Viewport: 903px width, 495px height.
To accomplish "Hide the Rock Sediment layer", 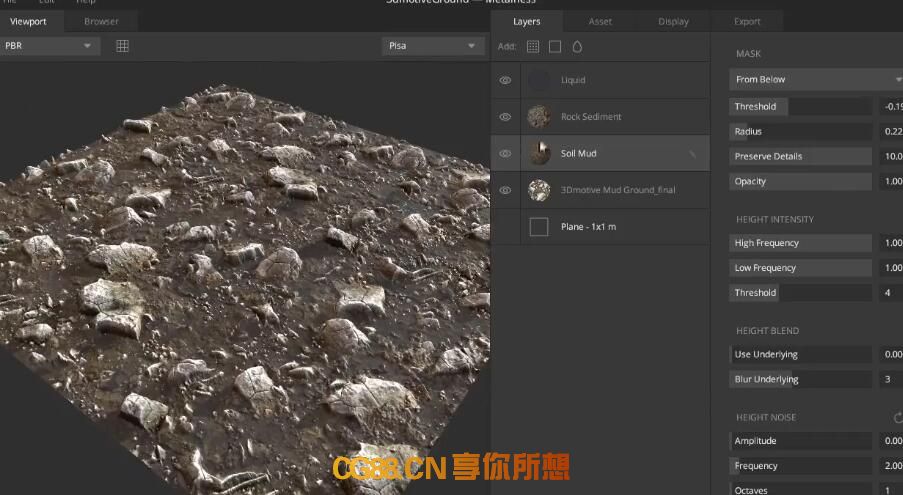I will pos(505,117).
